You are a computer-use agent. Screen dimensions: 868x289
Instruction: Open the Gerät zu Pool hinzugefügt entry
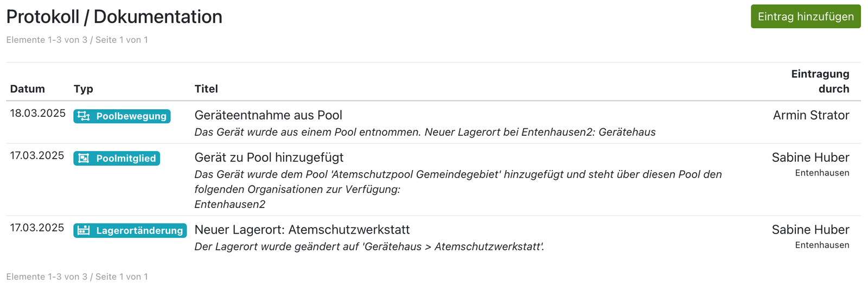pyautogui.click(x=269, y=158)
